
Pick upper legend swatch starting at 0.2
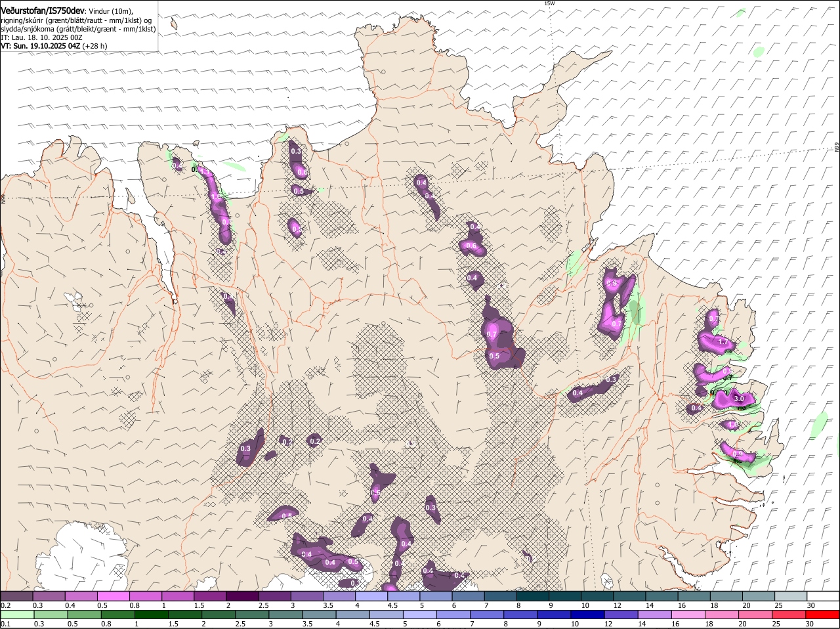pyautogui.click(x=16, y=596)
